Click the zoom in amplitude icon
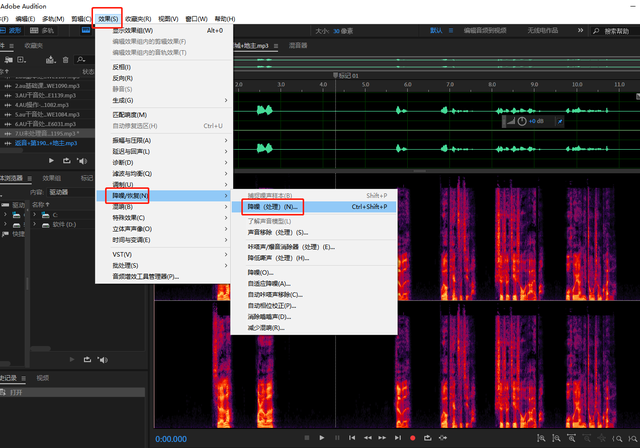The width and height of the screenshot is (640, 448). click(541, 438)
